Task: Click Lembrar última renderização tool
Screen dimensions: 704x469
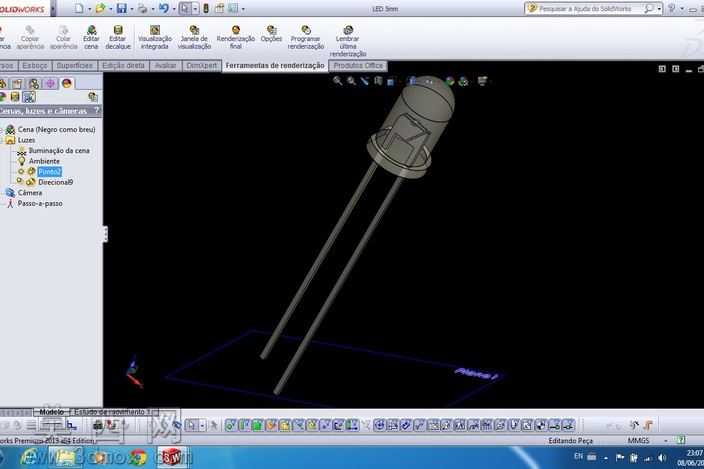Action: pos(348,41)
